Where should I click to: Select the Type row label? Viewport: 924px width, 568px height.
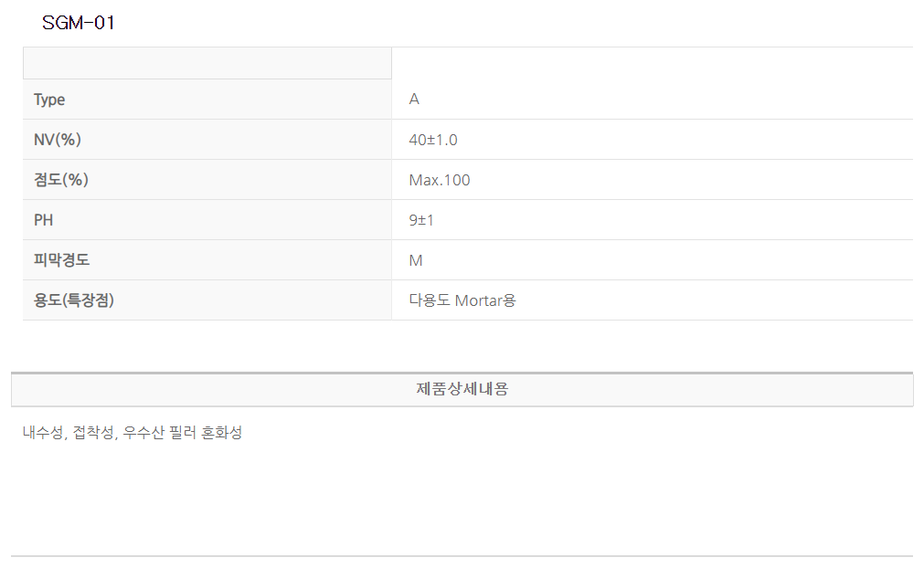(x=49, y=100)
